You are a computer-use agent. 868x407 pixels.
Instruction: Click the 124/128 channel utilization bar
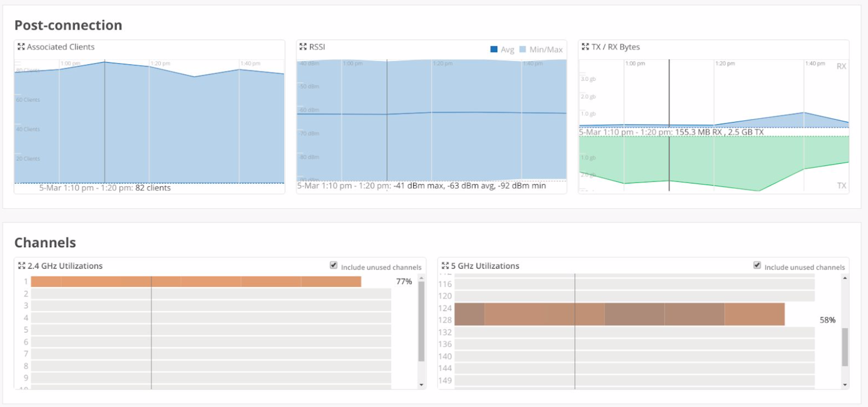[x=619, y=314]
